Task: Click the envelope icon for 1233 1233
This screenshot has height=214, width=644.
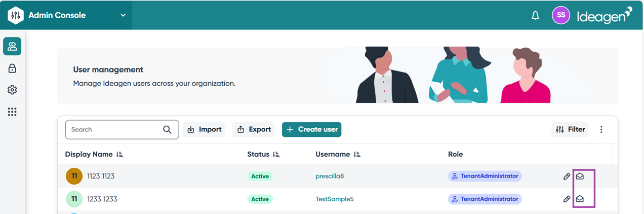Action: [x=580, y=199]
